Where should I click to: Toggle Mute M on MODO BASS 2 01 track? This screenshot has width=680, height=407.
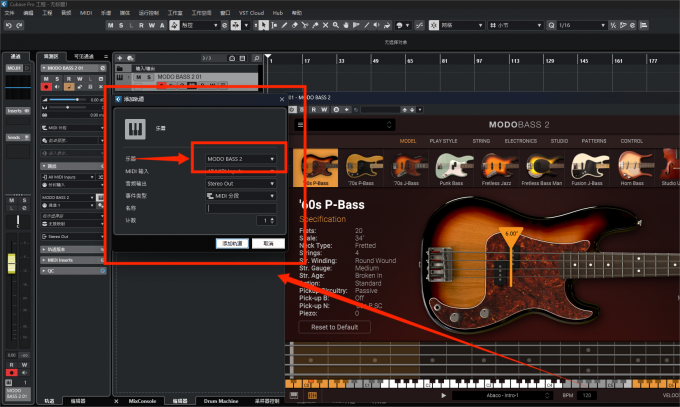[138, 77]
